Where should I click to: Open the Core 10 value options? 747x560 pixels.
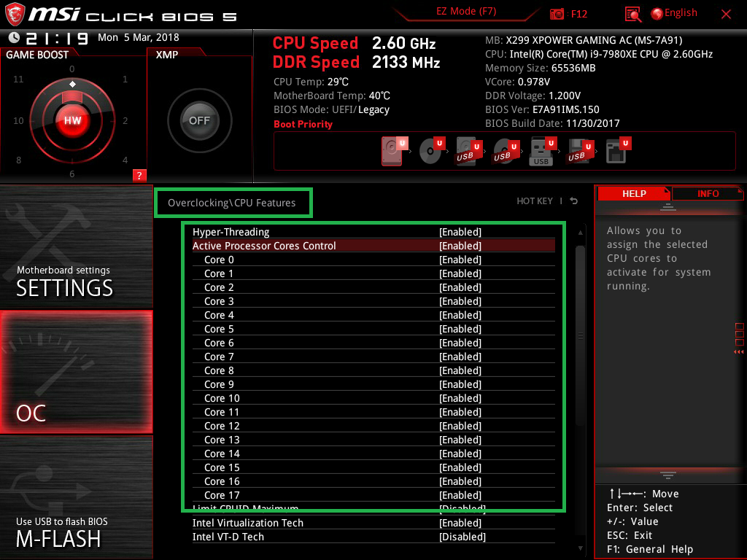[x=460, y=398]
